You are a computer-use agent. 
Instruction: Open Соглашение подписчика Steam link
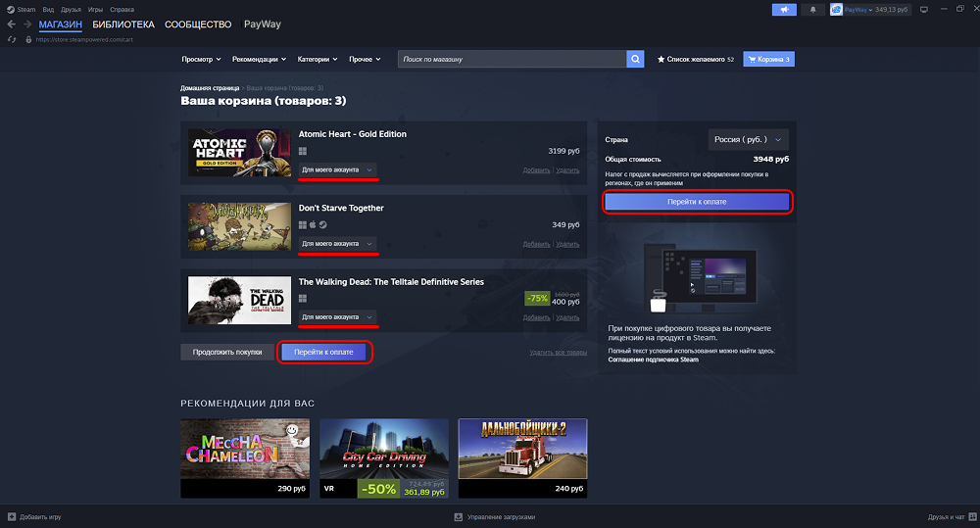point(653,360)
